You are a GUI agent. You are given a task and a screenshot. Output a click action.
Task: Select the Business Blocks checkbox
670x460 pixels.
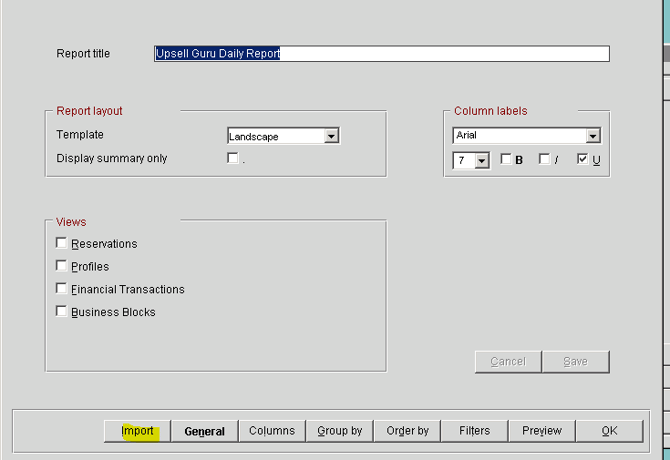[x=62, y=311]
